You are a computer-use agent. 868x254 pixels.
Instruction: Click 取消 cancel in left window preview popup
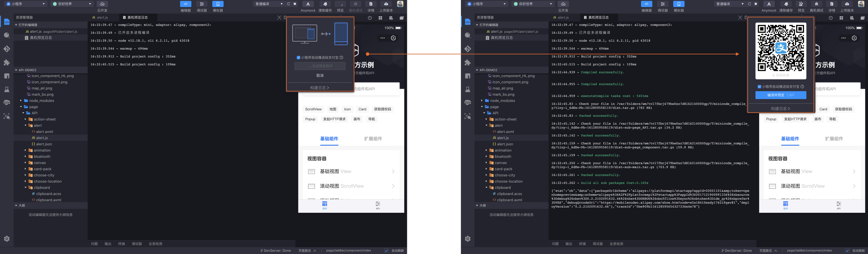[x=320, y=76]
